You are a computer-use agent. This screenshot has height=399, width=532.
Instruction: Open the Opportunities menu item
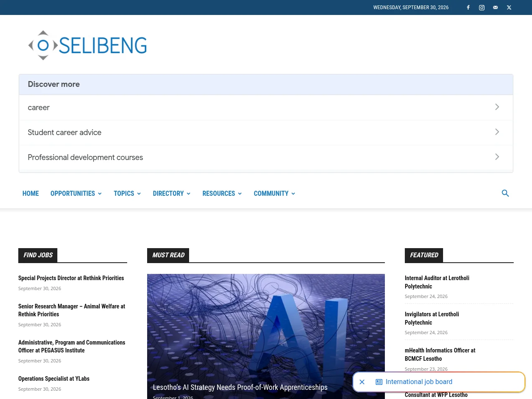click(73, 193)
